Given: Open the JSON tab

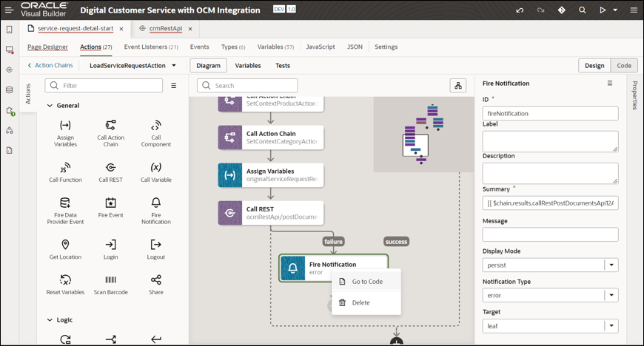Looking at the screenshot, I should coord(355,47).
